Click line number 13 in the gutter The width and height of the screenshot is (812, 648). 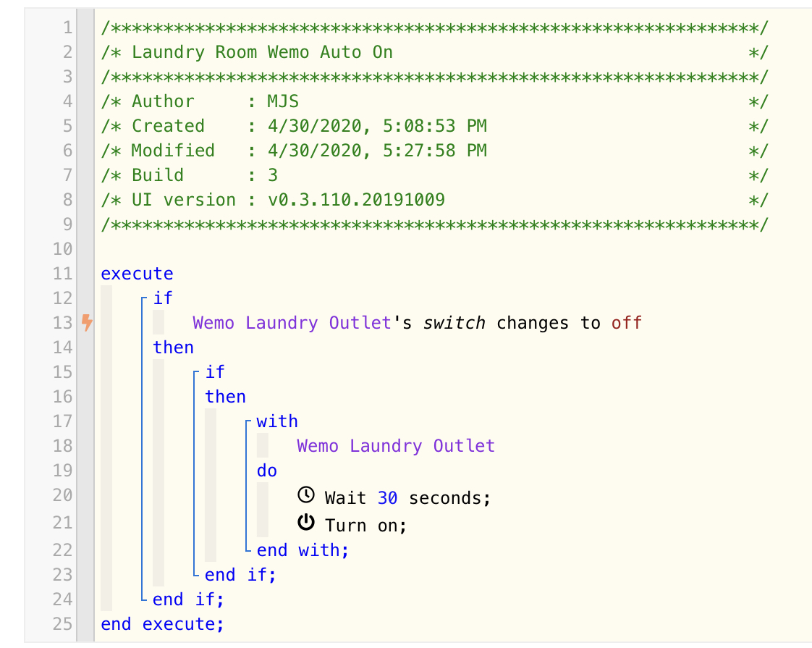[63, 323]
